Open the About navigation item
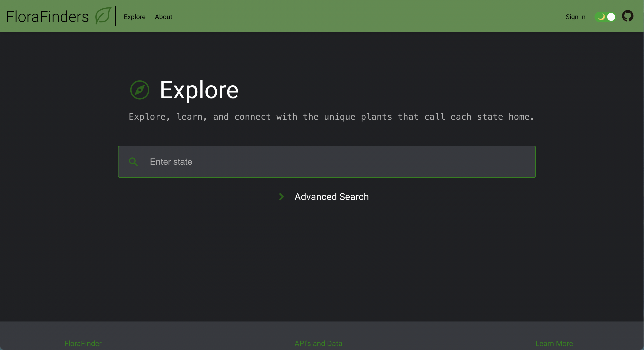 pyautogui.click(x=163, y=17)
